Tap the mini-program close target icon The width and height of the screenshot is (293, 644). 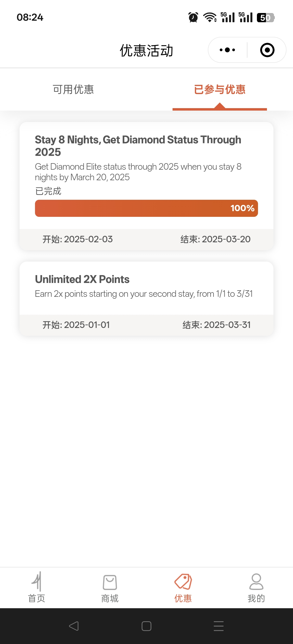coord(267,50)
